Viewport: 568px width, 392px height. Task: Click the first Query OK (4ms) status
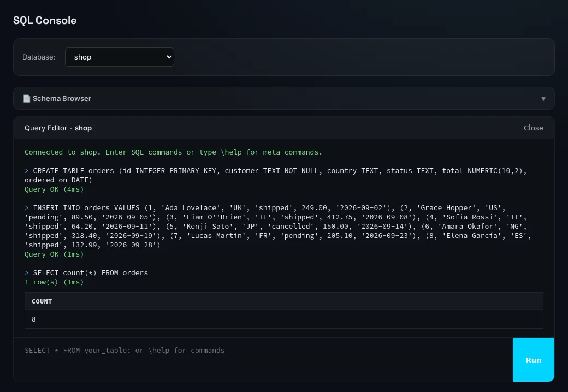pyautogui.click(x=54, y=189)
